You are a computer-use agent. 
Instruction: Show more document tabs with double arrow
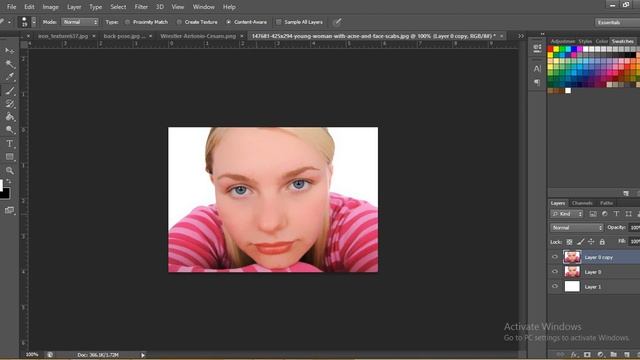pos(521,36)
